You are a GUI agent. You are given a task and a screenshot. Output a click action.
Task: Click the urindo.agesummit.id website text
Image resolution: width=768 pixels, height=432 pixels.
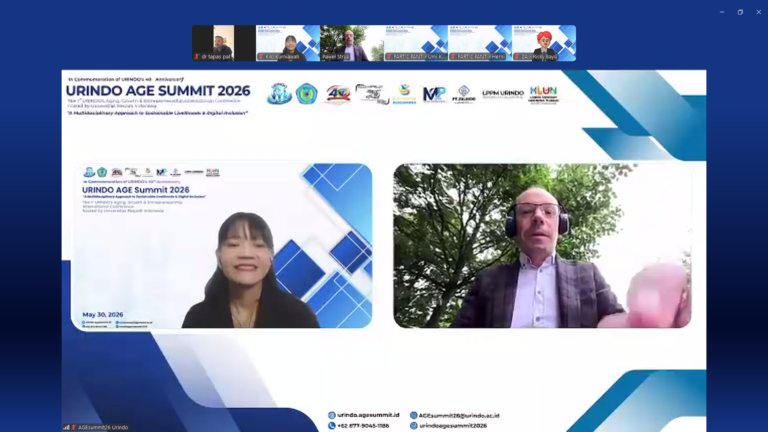click(x=368, y=415)
